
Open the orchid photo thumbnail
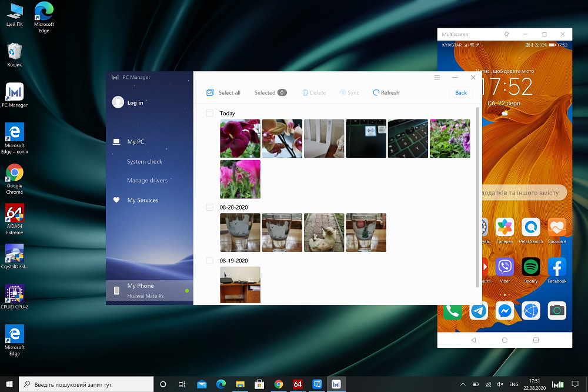point(282,138)
